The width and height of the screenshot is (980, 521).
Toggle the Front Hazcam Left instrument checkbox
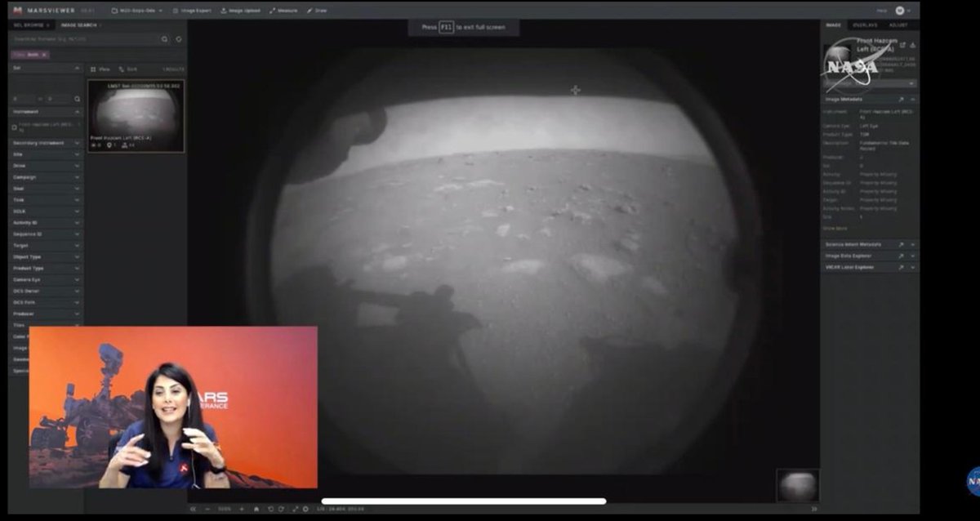click(14, 127)
